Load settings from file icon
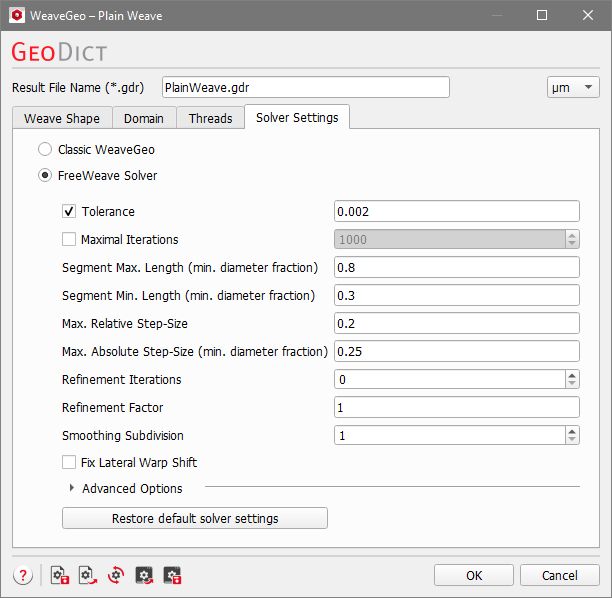The image size is (612, 598). point(88,575)
